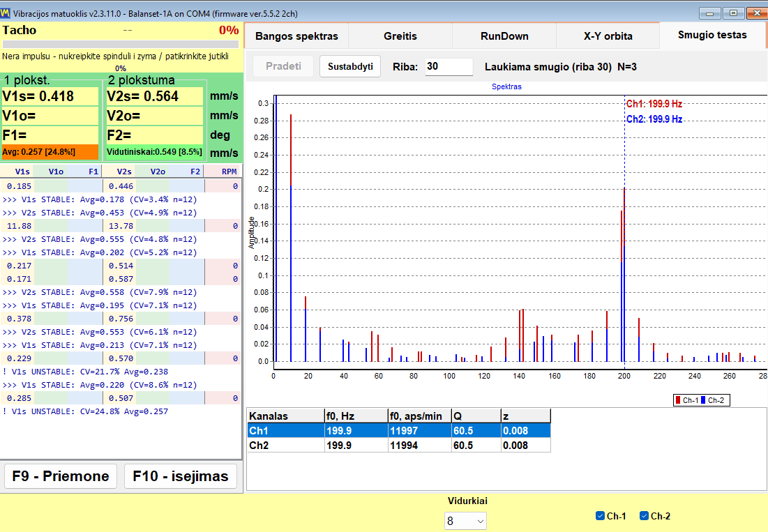Click the Pradeti button
This screenshot has width=768, height=532.
pyautogui.click(x=283, y=66)
